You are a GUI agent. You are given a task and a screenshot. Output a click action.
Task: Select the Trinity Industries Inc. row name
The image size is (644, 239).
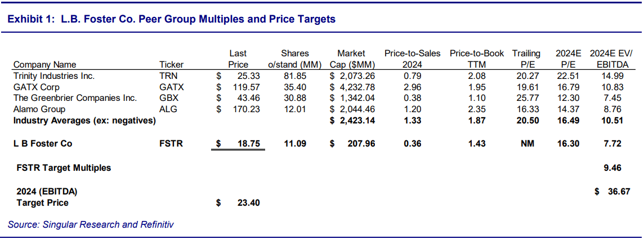coord(54,76)
